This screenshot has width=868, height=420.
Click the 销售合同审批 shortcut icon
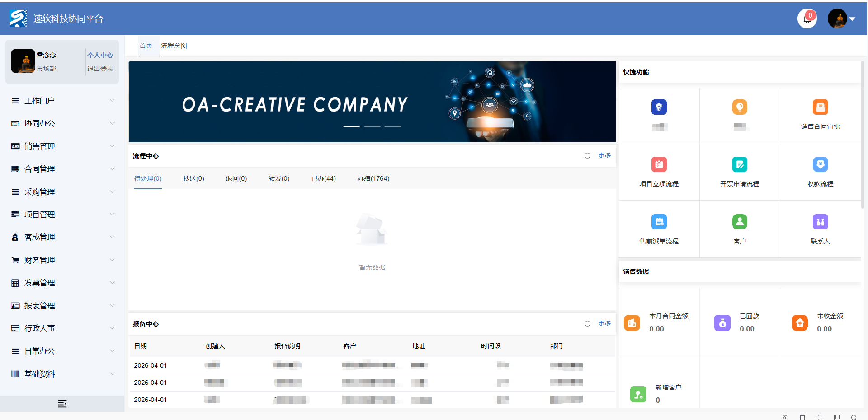[x=820, y=107]
